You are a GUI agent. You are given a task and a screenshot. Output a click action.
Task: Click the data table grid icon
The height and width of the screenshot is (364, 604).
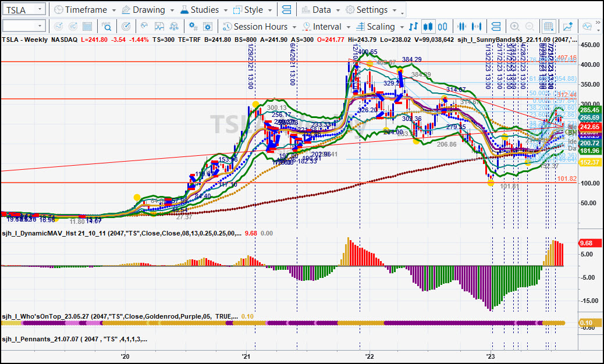(x=87, y=27)
